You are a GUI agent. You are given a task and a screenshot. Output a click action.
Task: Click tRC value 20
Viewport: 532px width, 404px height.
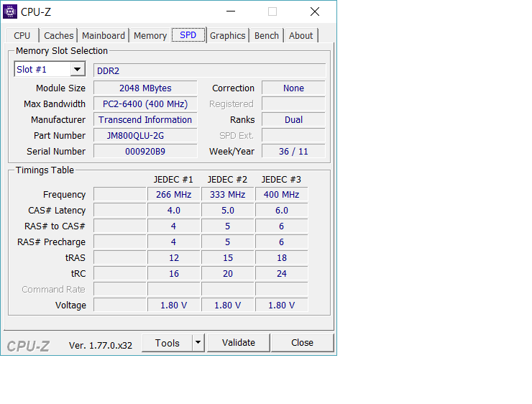click(228, 274)
